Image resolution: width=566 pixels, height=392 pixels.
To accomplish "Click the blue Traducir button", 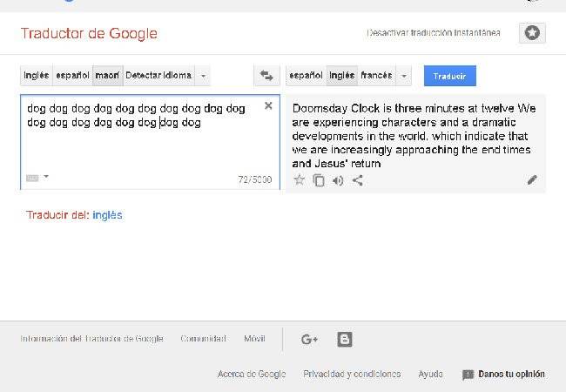I will [x=450, y=76].
